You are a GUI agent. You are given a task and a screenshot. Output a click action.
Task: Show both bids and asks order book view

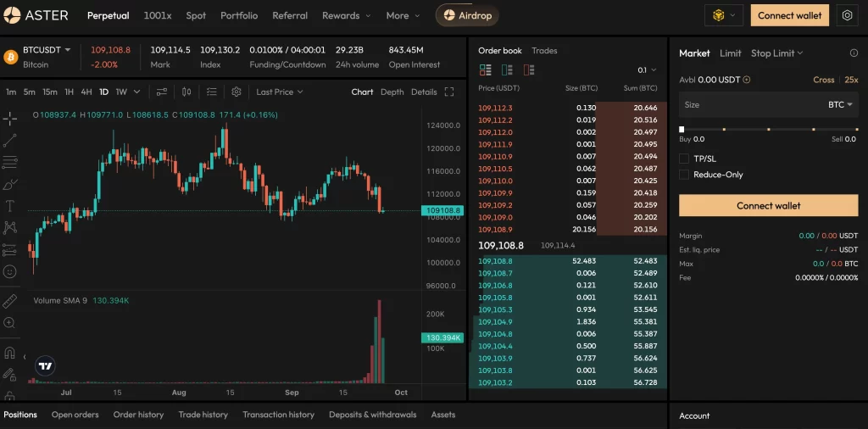click(486, 70)
